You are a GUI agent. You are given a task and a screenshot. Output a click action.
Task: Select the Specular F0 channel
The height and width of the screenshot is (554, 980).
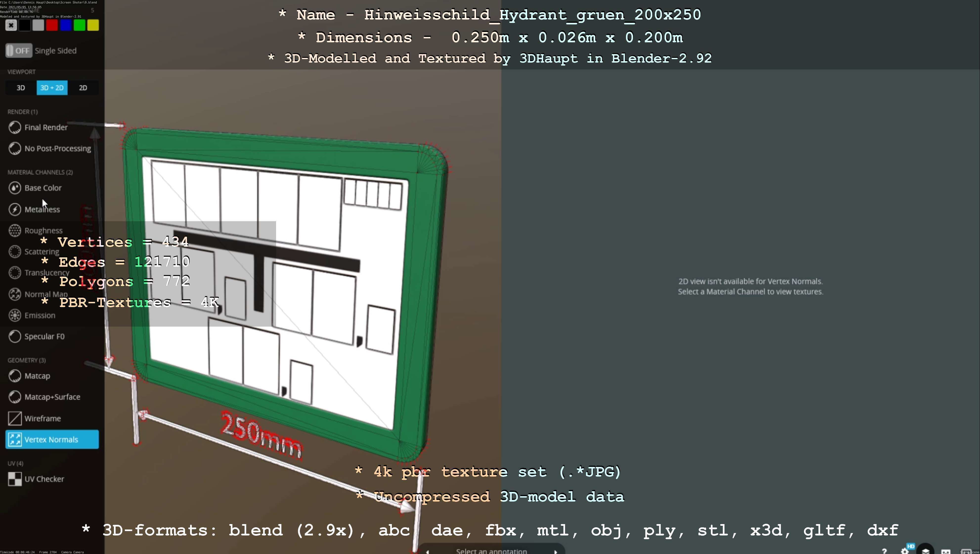coord(44,337)
